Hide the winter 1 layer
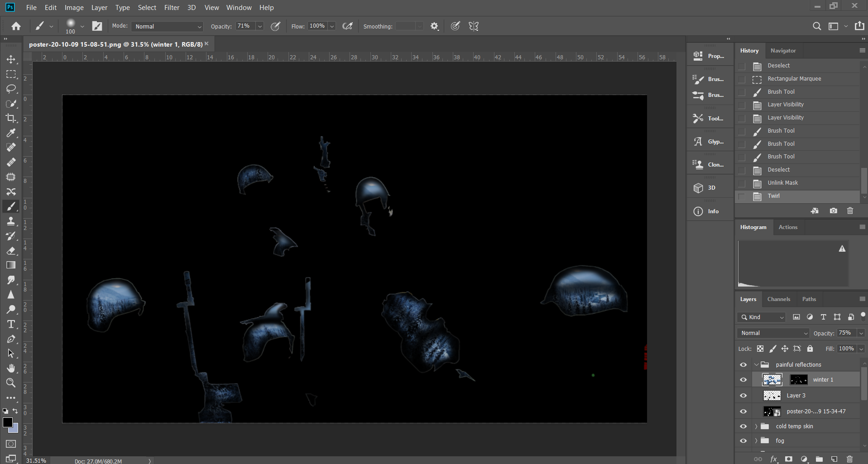Image resolution: width=868 pixels, height=464 pixels. click(x=743, y=380)
